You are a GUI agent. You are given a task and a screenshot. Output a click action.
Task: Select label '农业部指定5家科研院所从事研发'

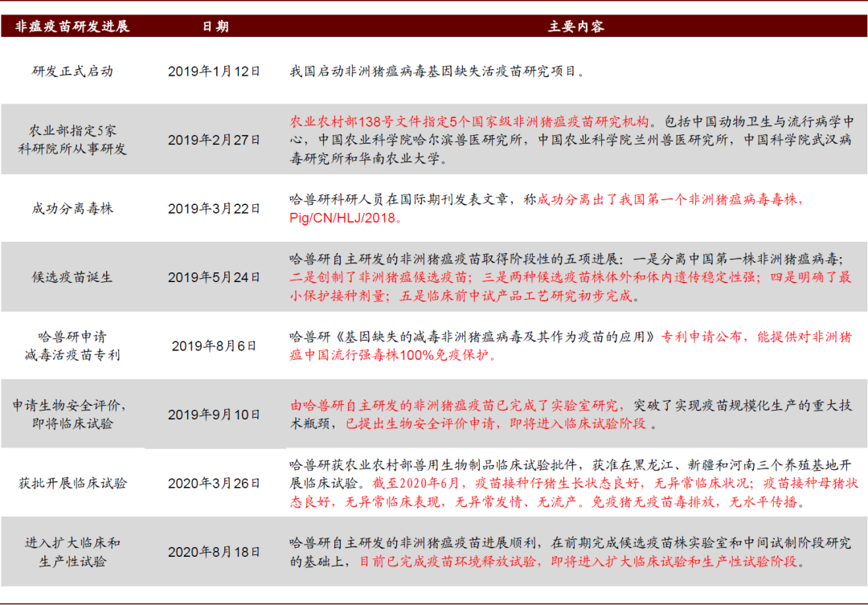[72, 140]
